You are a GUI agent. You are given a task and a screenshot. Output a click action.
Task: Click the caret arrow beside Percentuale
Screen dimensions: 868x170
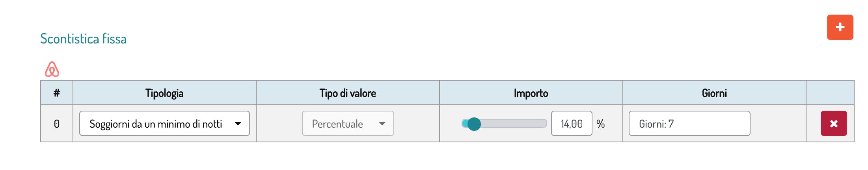(382, 124)
